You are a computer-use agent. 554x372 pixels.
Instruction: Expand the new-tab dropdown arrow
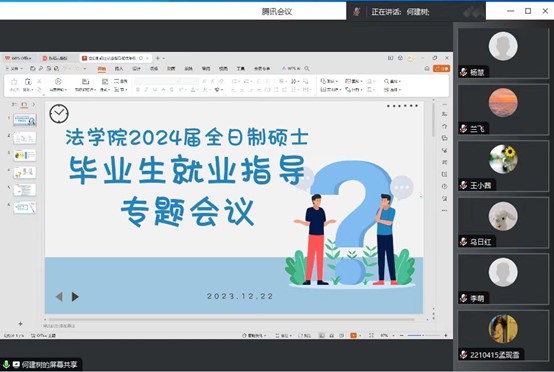tap(164, 58)
